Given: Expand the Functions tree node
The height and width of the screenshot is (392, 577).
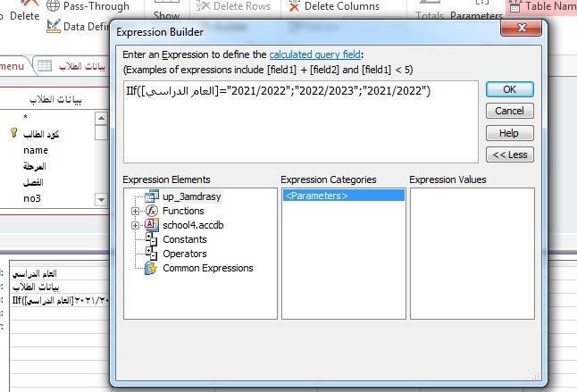Looking at the screenshot, I should [136, 211].
